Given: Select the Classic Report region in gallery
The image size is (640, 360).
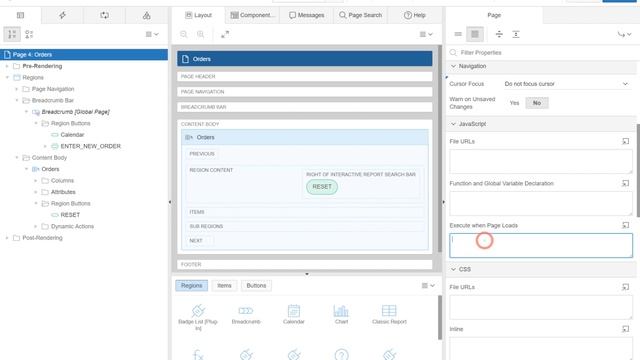Looking at the screenshot, I should [x=389, y=314].
